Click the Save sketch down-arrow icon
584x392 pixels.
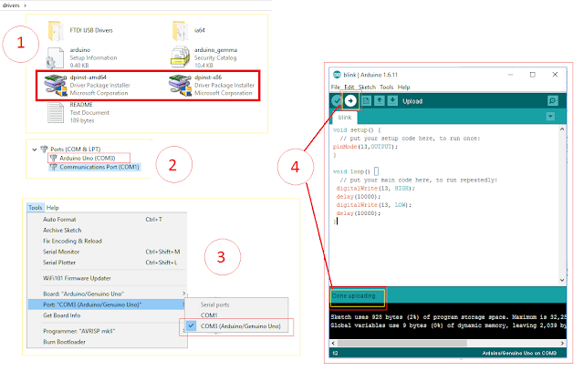(392, 101)
